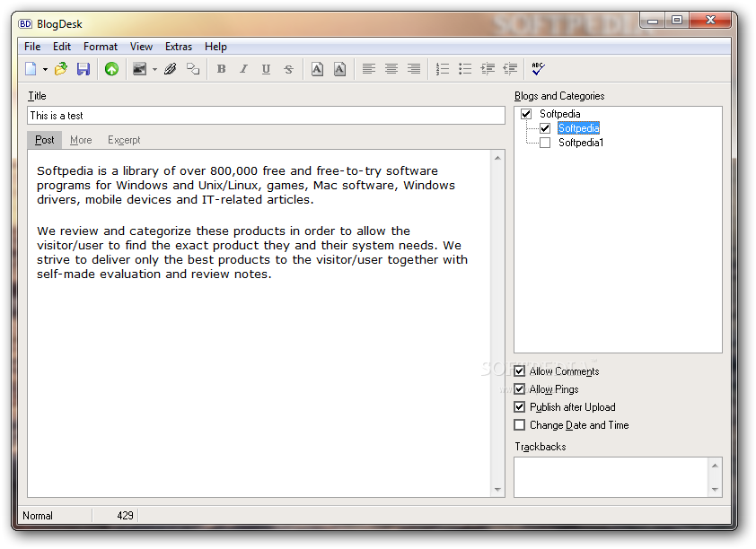Viewport: 756px width, 549px height.
Task: Open an existing post file
Action: [x=61, y=69]
